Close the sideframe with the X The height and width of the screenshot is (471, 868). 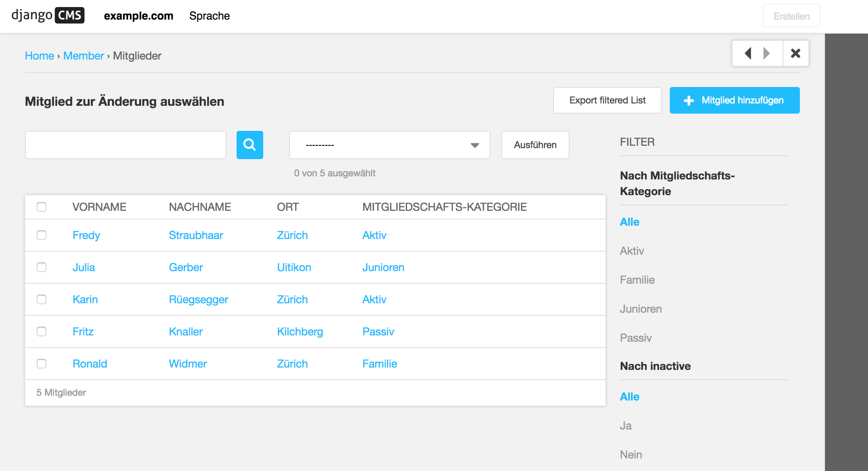click(796, 53)
